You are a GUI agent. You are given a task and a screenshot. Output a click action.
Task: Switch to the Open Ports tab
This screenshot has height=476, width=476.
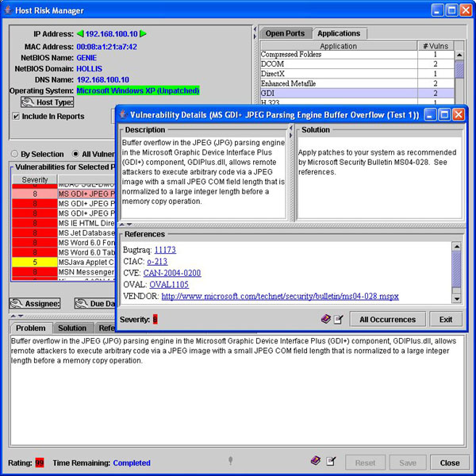[x=286, y=33]
